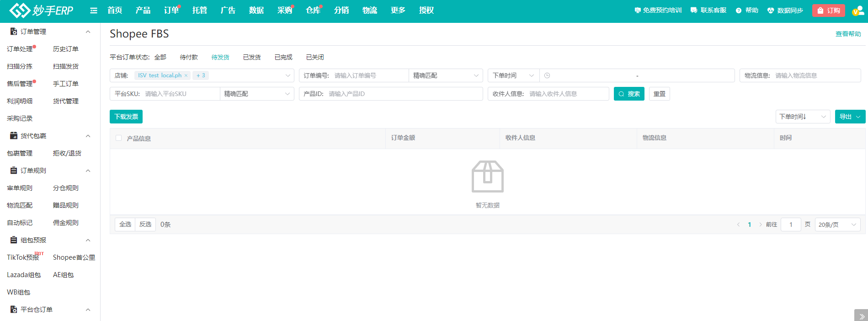Open Shopee首公里 in the sidebar
This screenshot has height=321, width=868.
click(74, 257)
